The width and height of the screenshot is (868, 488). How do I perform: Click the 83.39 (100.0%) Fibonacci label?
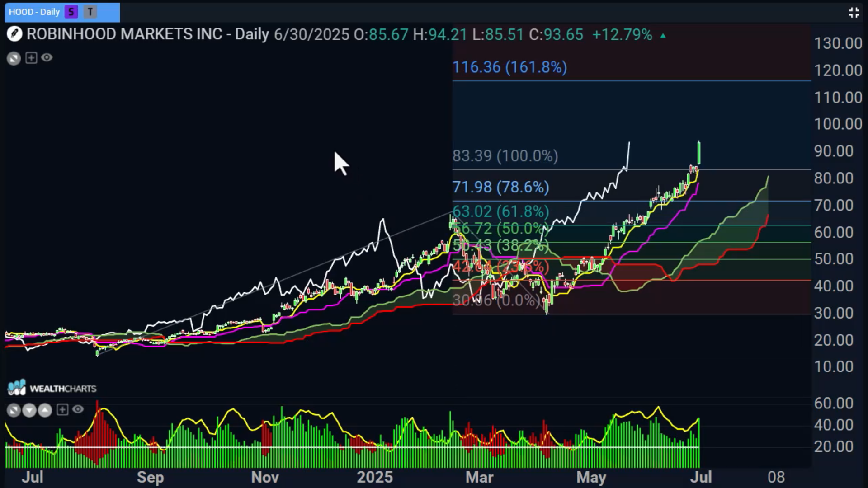(x=505, y=156)
